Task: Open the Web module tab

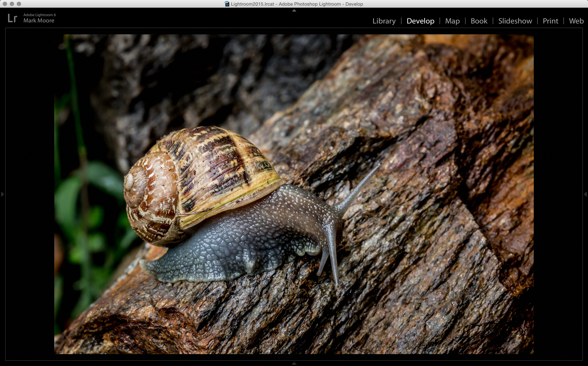Action: (576, 21)
